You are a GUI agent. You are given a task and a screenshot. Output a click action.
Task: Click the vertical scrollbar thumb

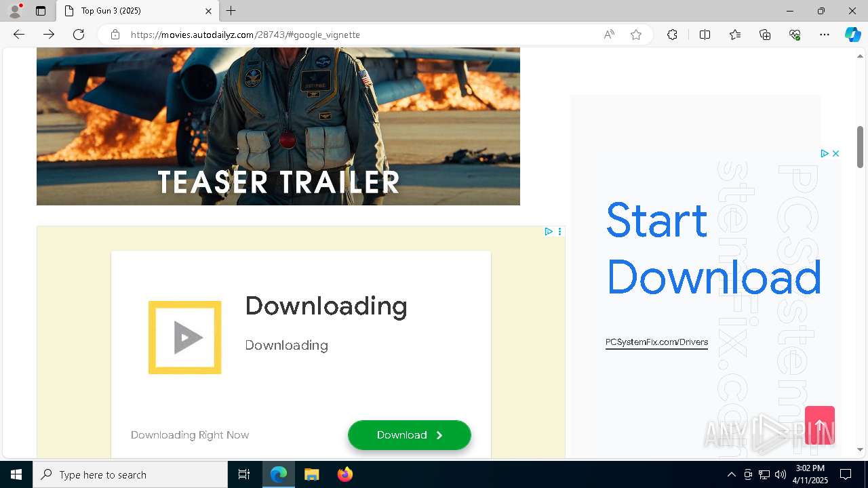[860, 147]
